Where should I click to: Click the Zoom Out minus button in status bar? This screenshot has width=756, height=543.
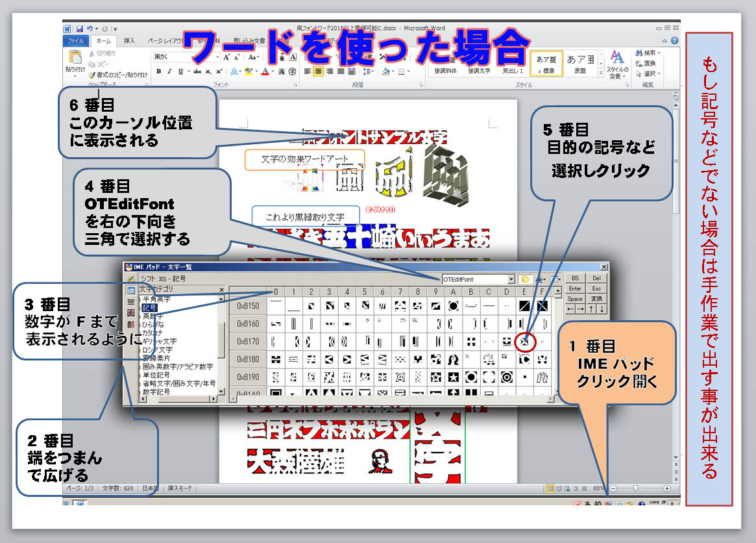(613, 488)
